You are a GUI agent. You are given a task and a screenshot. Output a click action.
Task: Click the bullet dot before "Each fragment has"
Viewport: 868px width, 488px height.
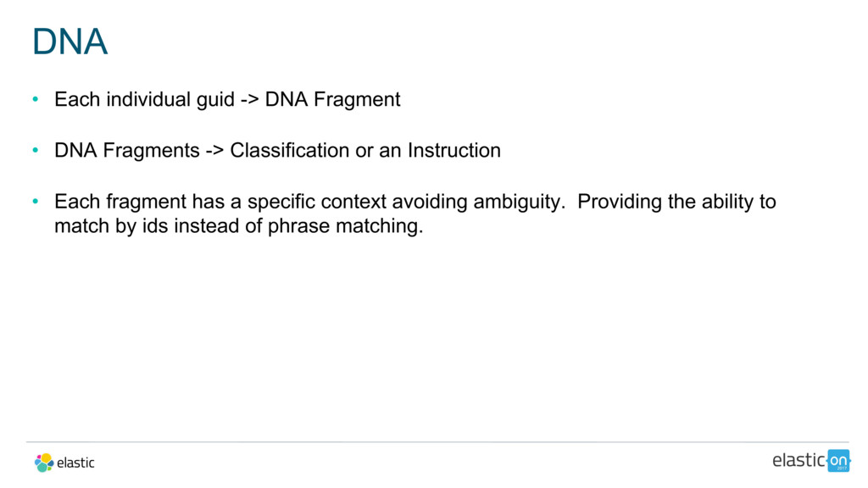click(36, 202)
